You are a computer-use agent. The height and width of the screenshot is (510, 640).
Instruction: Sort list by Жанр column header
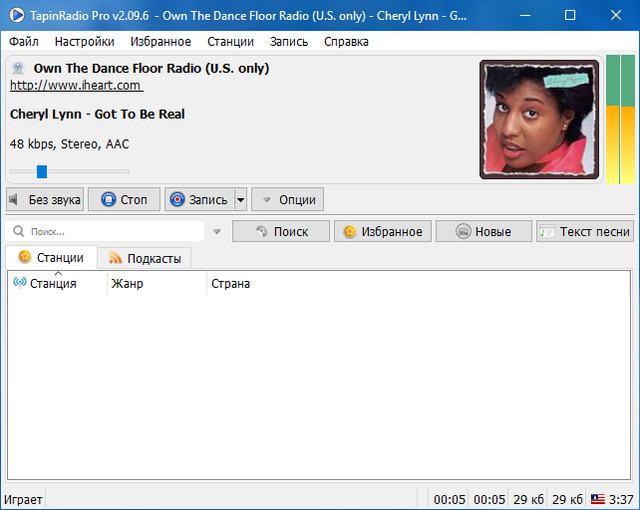click(127, 284)
